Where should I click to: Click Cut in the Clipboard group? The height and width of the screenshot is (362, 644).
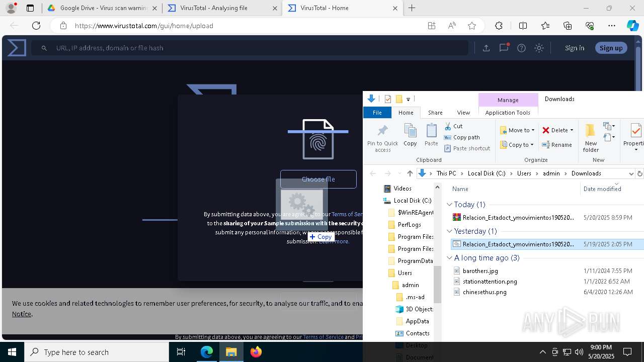[x=453, y=126]
